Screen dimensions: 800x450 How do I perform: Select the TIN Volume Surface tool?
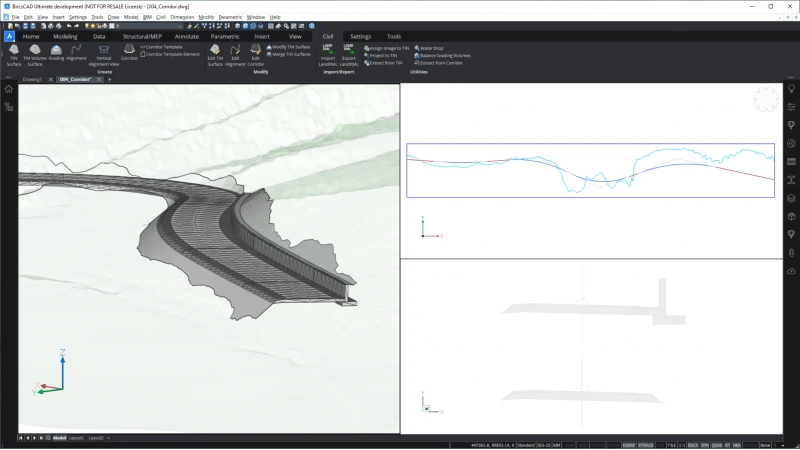[x=35, y=55]
